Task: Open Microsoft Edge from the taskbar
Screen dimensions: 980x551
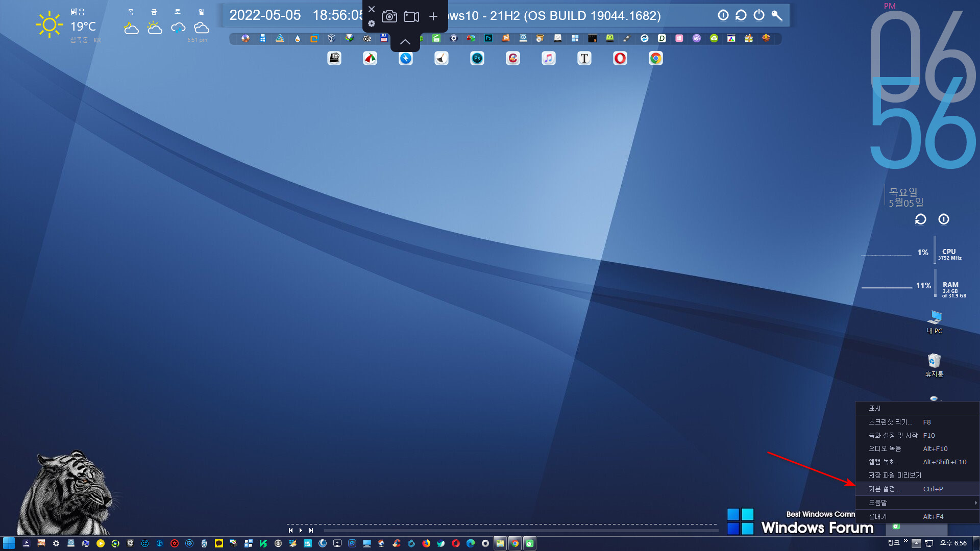Action: [471, 543]
